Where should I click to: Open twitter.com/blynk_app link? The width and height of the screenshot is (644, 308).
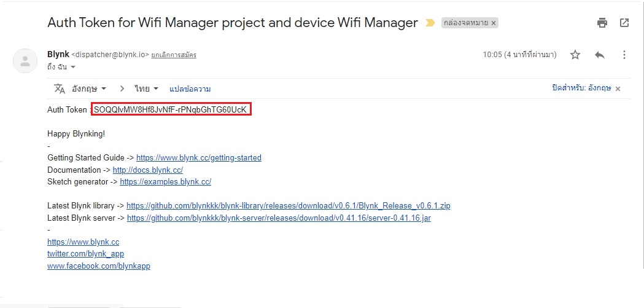tap(86, 254)
